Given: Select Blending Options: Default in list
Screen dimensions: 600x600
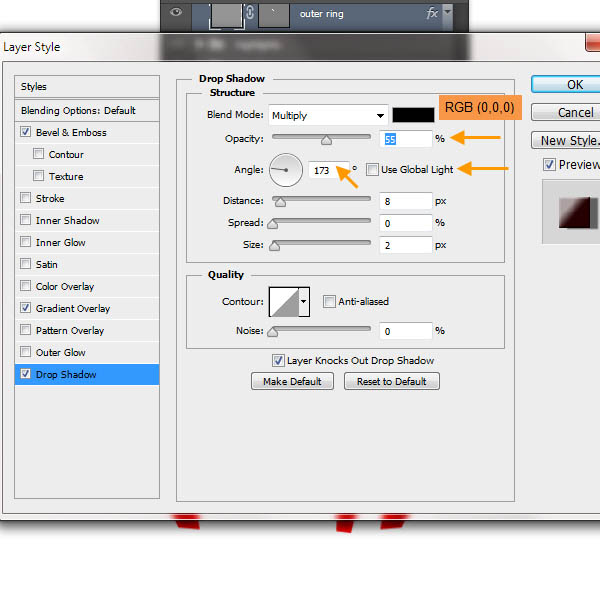Looking at the screenshot, I should [78, 110].
